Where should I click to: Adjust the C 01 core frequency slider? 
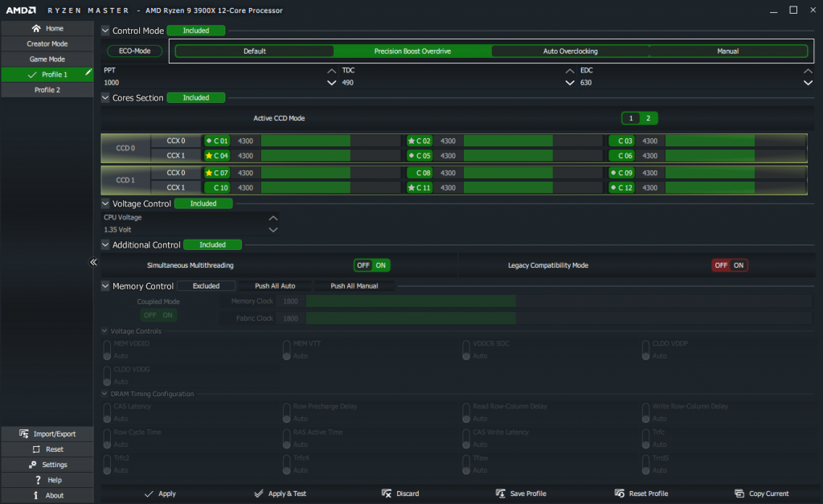click(x=330, y=141)
